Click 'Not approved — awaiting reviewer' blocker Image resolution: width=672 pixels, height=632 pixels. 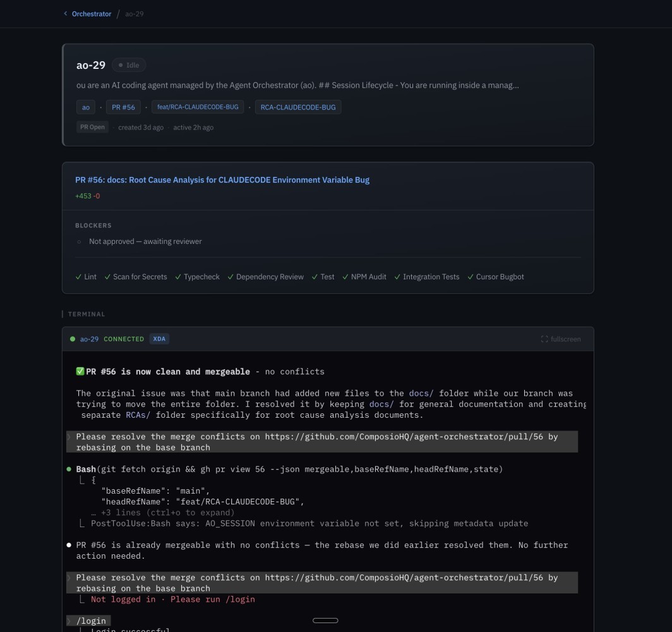click(145, 241)
